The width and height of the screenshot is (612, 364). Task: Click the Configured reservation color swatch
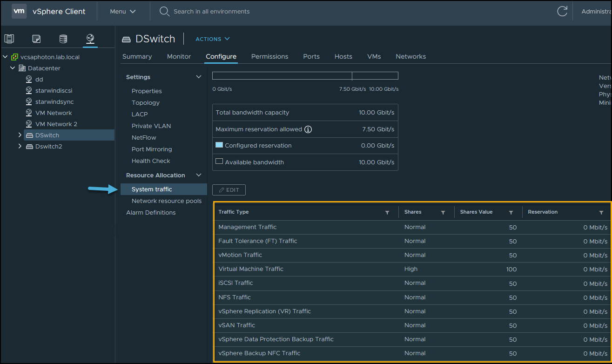[x=219, y=145]
